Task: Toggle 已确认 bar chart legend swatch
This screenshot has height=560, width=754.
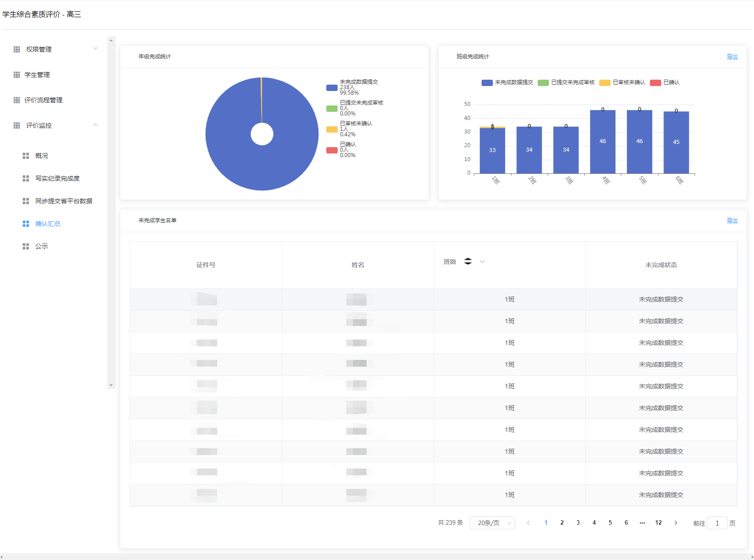Action: pos(655,82)
